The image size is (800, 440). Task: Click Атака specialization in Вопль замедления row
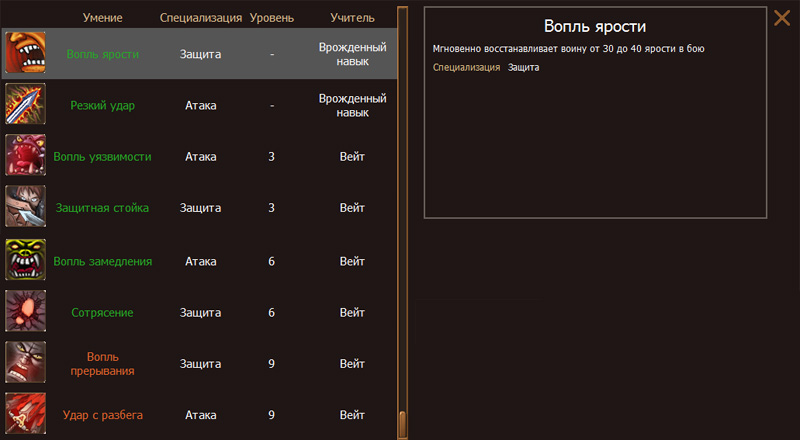(x=201, y=261)
